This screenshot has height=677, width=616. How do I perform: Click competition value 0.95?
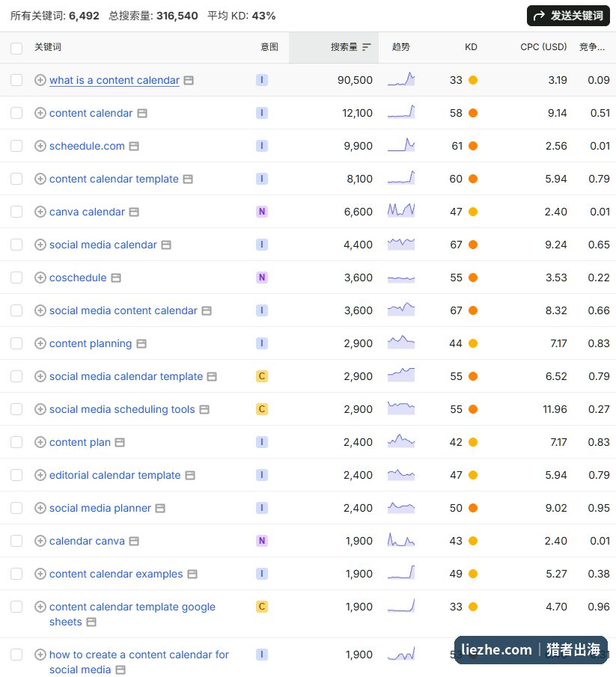(599, 508)
